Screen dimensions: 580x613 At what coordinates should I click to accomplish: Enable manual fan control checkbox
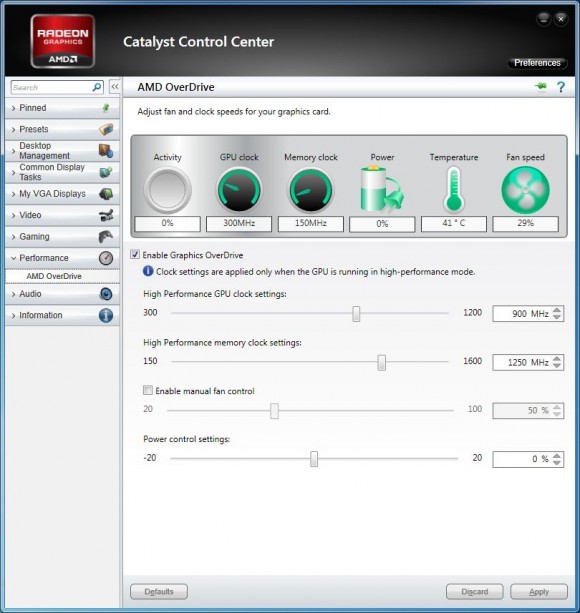(148, 391)
